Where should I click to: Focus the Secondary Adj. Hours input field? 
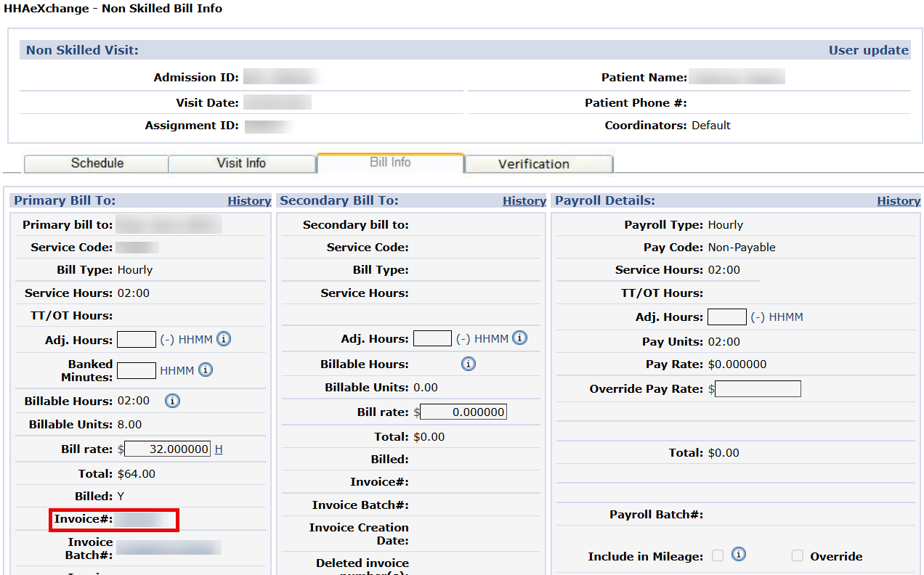click(432, 338)
